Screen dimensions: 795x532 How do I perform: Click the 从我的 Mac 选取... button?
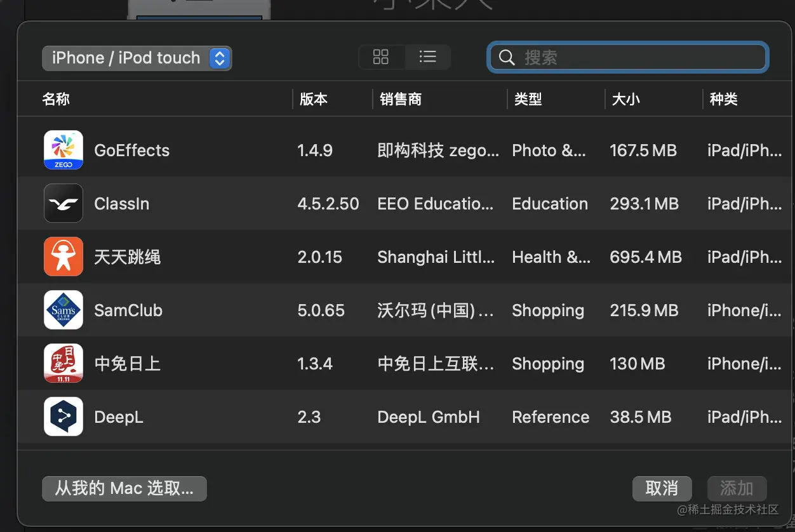[124, 488]
